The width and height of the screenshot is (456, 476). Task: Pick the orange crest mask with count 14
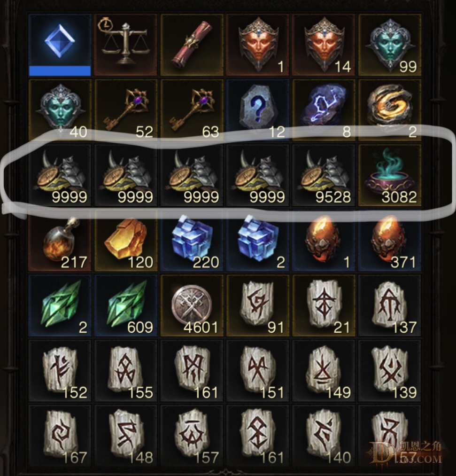[324, 45]
